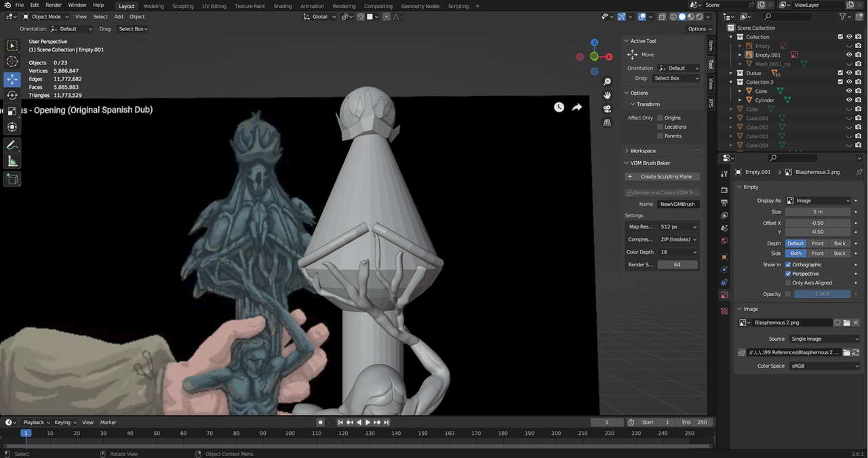Switch viewport to Wireframe shading

[673, 17]
